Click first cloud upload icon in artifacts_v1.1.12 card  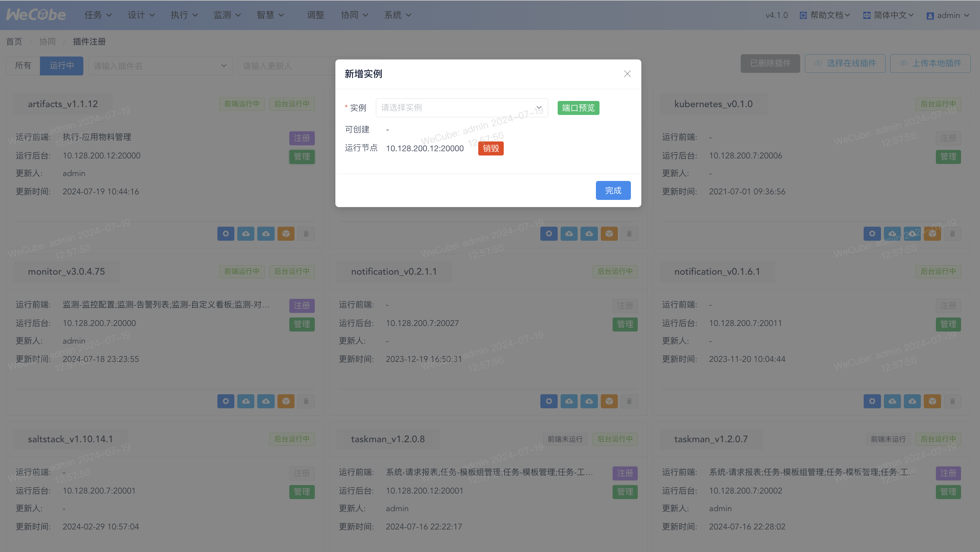tap(246, 234)
